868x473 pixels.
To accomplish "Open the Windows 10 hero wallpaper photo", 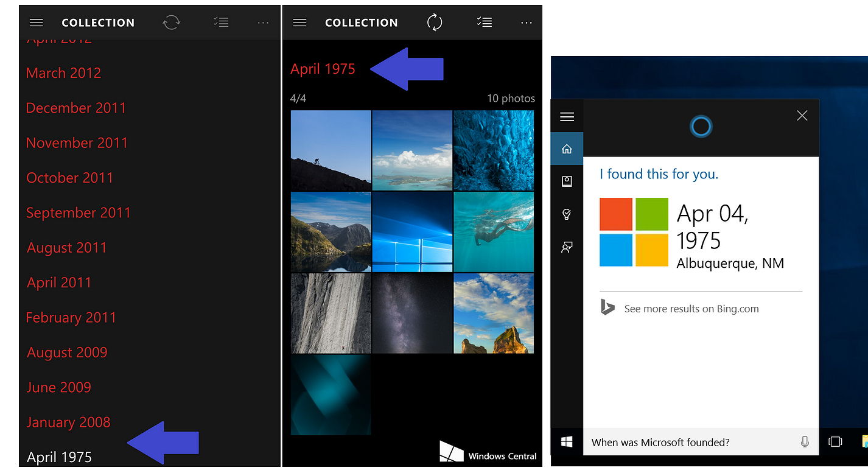I will (412, 232).
